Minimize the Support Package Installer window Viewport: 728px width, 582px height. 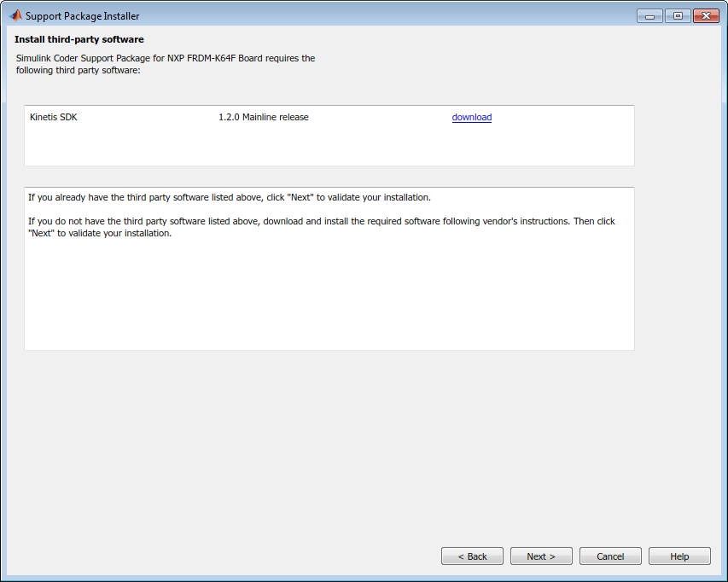point(649,16)
